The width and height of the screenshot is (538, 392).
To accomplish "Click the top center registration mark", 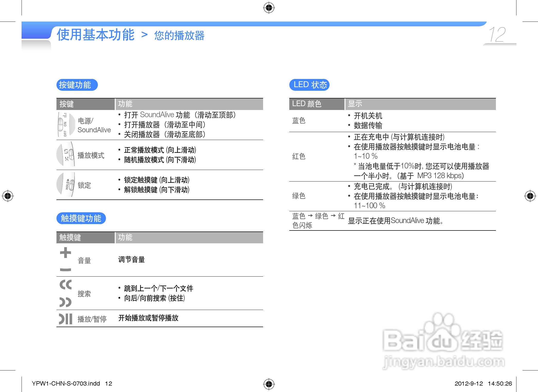I will tap(269, 8).
